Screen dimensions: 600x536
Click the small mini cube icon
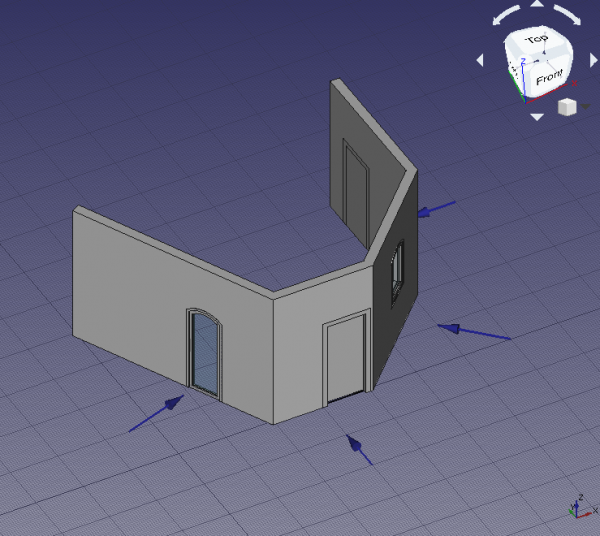(x=567, y=107)
